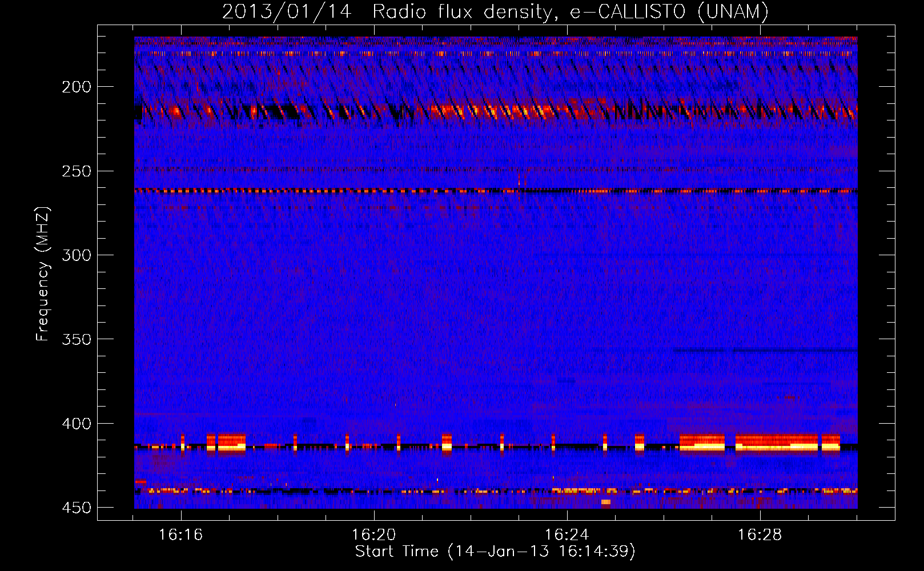Screen dimensions: 924x571
Task: Click the 300 frequency tick label
Action: 77,255
